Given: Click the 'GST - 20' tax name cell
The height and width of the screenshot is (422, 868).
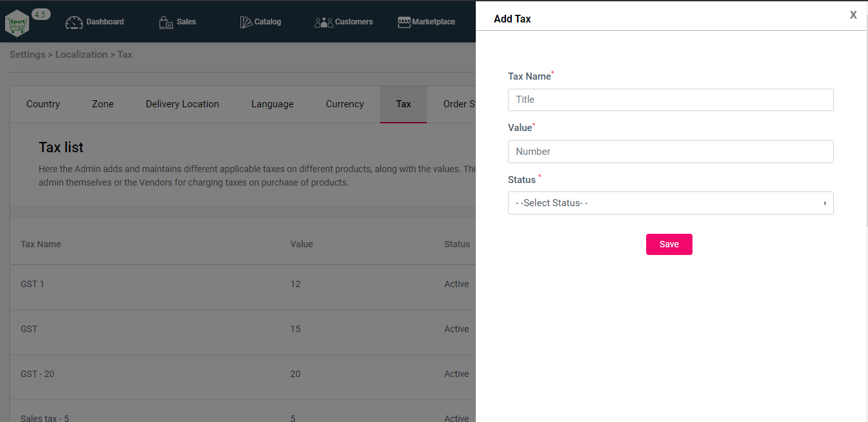Looking at the screenshot, I should [x=37, y=374].
